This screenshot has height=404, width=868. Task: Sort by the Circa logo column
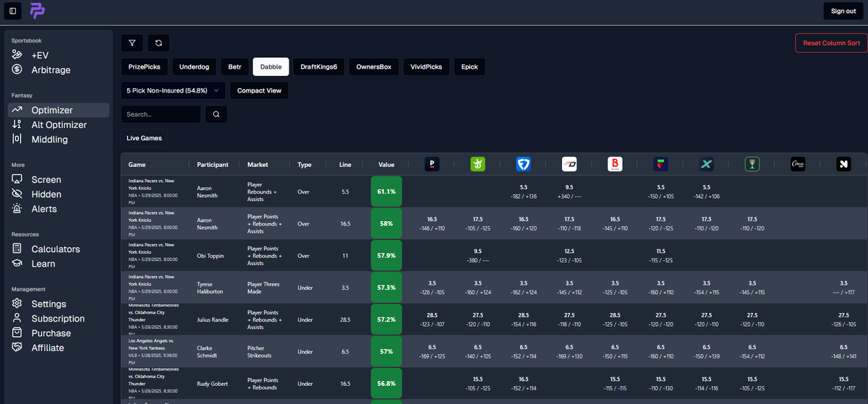coord(798,164)
